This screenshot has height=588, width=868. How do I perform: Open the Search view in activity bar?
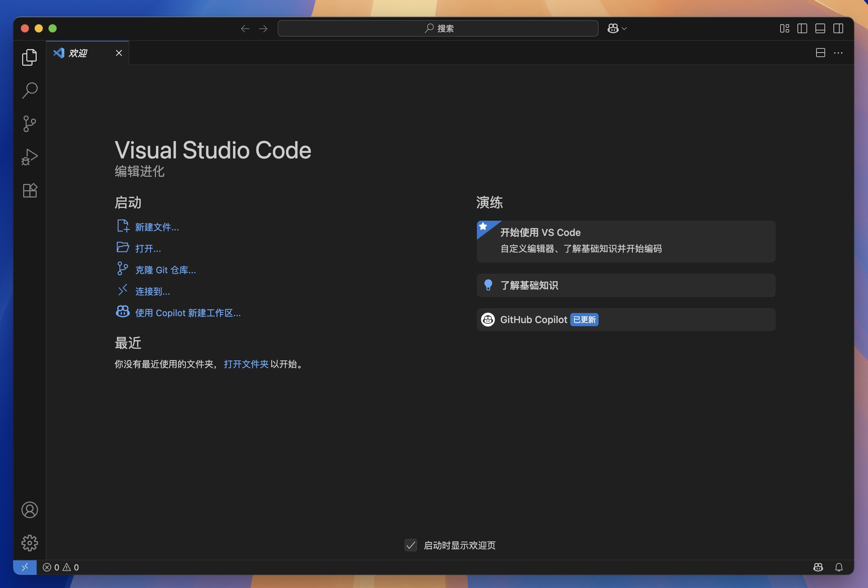pyautogui.click(x=29, y=90)
